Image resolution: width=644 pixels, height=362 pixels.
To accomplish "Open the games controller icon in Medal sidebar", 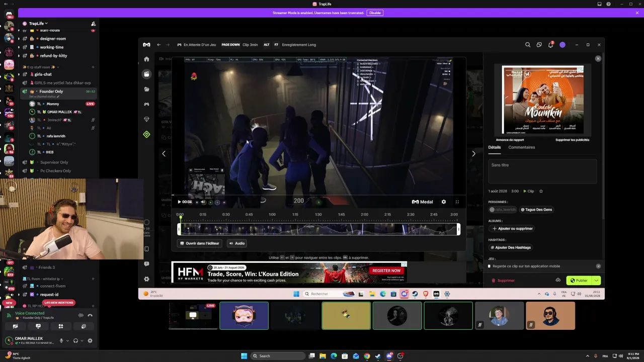I will 146,104.
